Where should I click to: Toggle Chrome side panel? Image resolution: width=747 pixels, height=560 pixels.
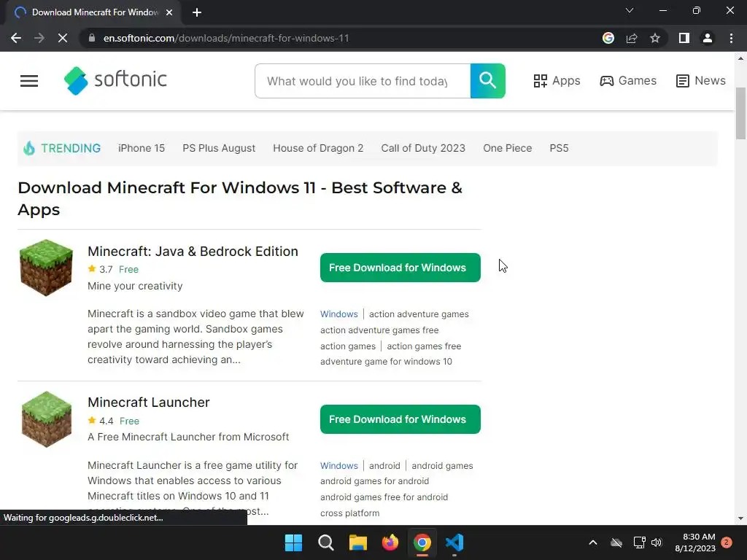pyautogui.click(x=684, y=38)
